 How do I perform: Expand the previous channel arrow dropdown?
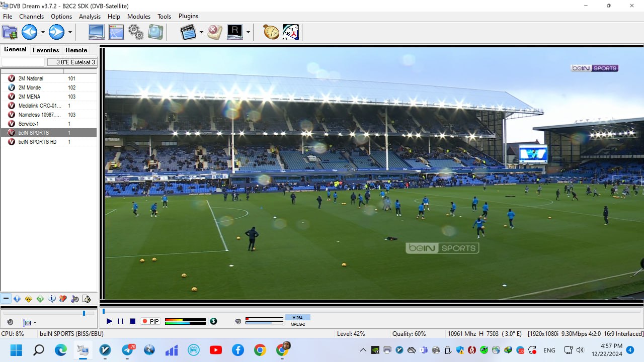point(43,32)
